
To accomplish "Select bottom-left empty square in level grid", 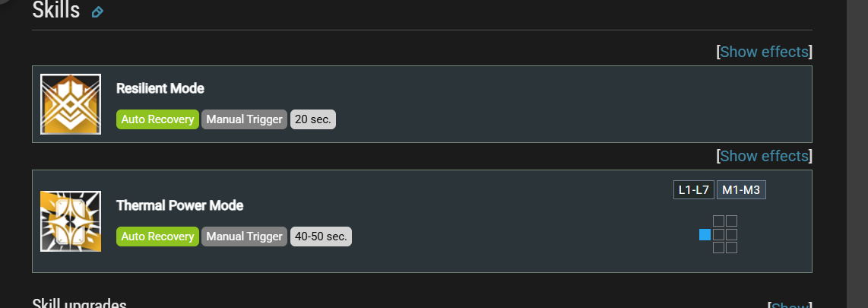I will (718, 248).
